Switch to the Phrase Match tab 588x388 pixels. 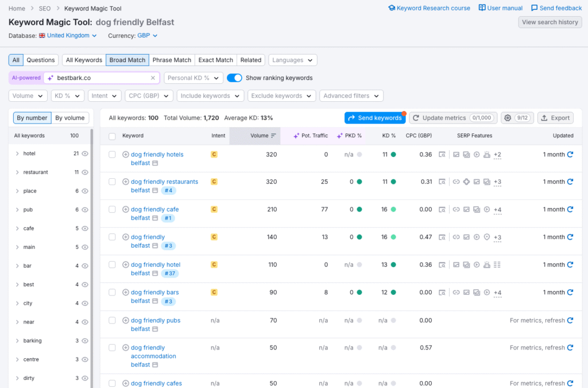(172, 60)
